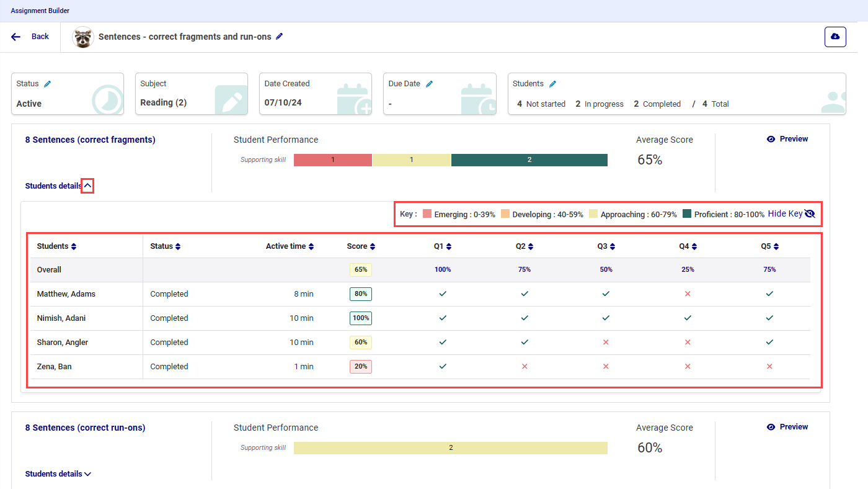Image resolution: width=868 pixels, height=489 pixels.
Task: Select the Nimish, Adani student row
Action: 61,318
